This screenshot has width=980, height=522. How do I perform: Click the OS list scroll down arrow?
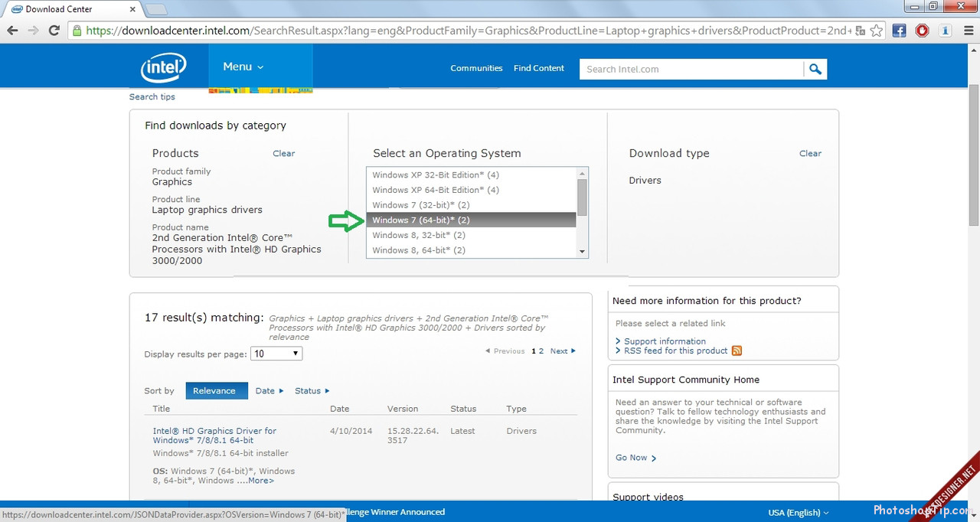[x=582, y=251]
